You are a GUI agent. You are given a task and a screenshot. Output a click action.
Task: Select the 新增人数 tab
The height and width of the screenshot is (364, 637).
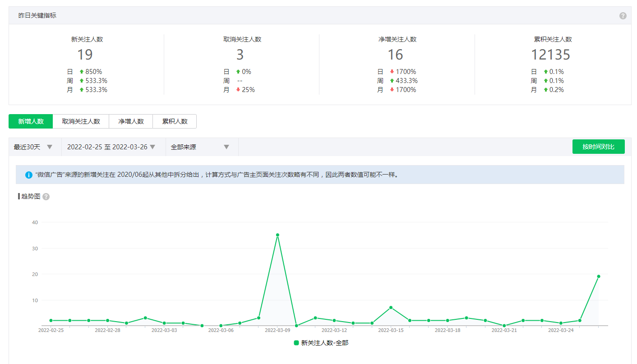[x=31, y=121]
